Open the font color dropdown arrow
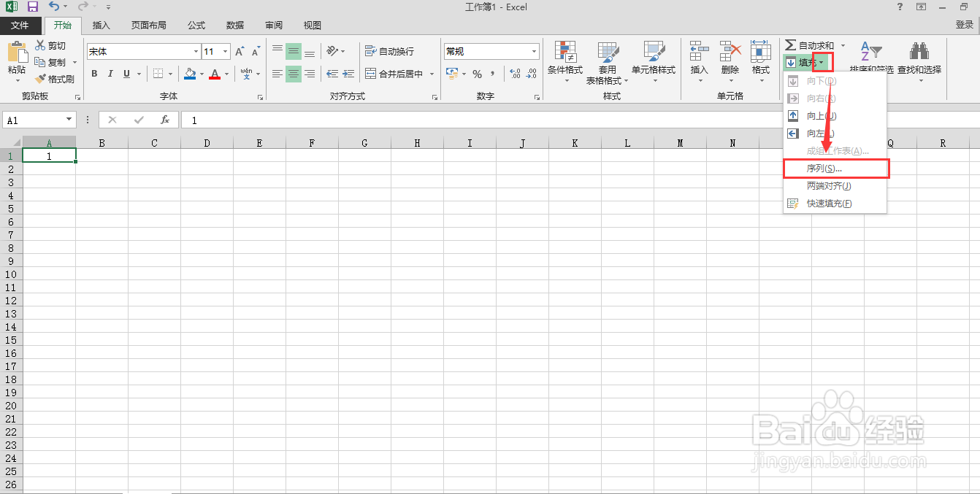 point(225,74)
